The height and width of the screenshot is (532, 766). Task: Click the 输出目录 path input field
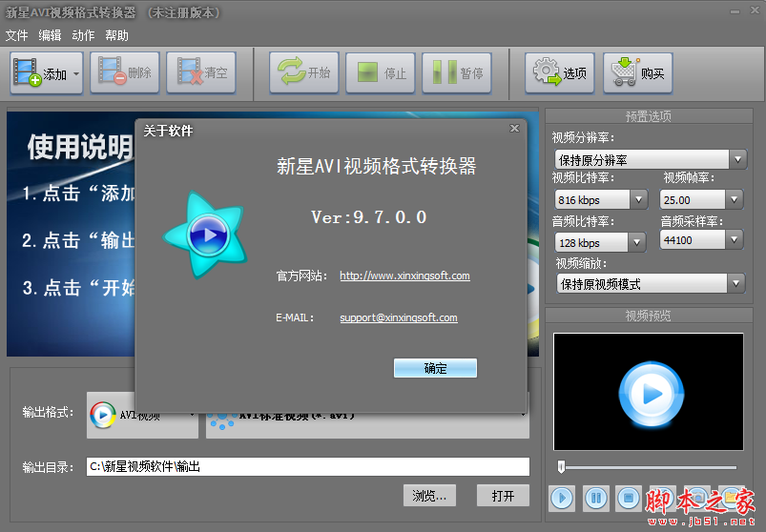(308, 466)
